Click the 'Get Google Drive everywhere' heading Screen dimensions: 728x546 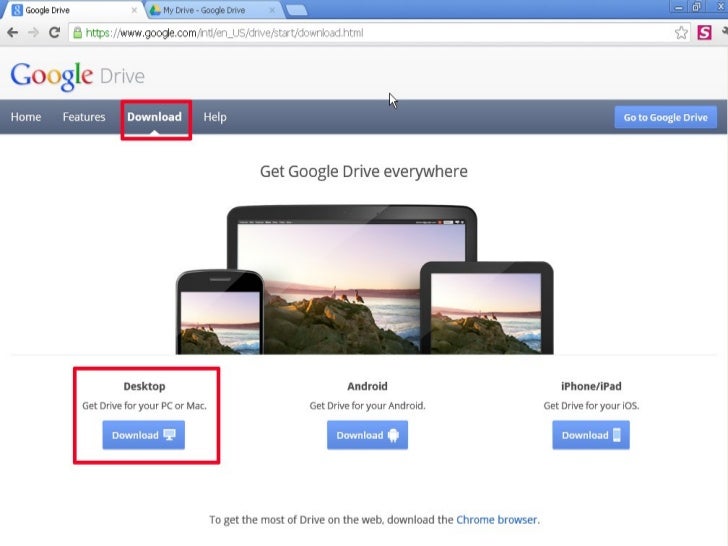(x=364, y=171)
